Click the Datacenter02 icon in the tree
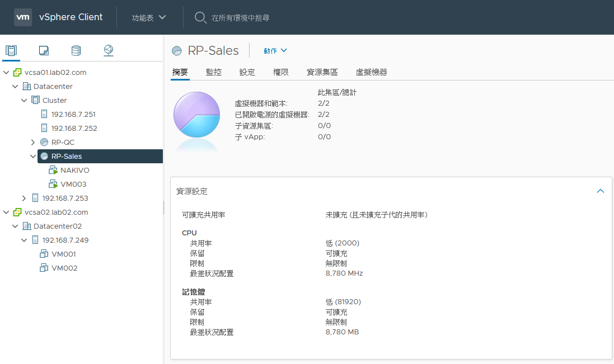The image size is (614, 364). pyautogui.click(x=27, y=226)
